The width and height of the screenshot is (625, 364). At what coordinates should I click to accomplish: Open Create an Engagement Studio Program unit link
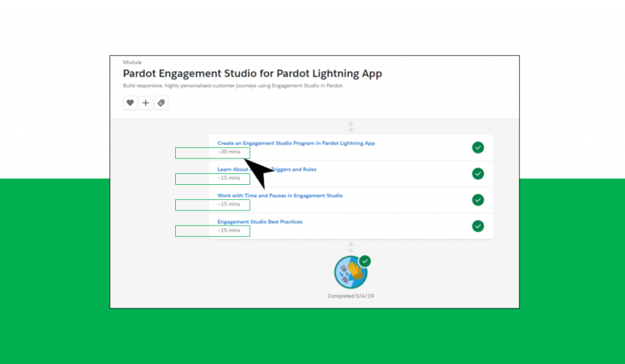tap(296, 143)
